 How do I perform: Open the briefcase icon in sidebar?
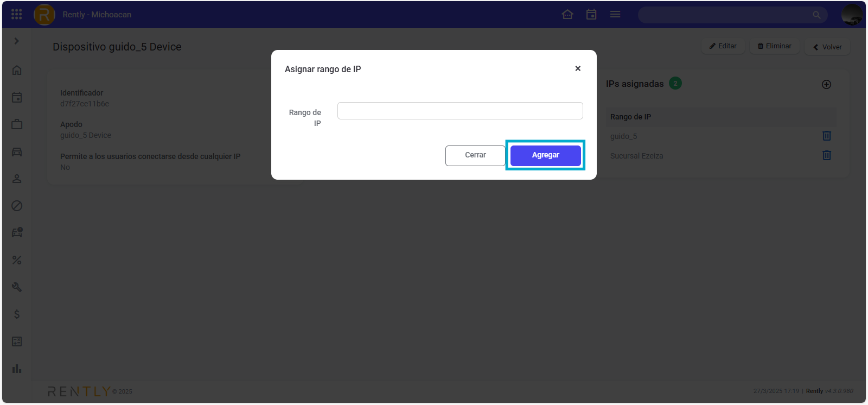pyautogui.click(x=17, y=124)
